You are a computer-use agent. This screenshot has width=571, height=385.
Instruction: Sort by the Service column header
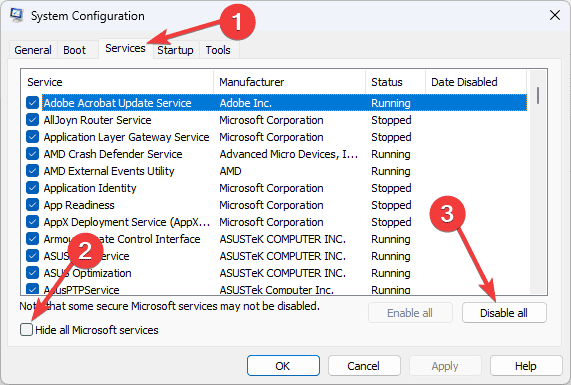click(x=117, y=82)
